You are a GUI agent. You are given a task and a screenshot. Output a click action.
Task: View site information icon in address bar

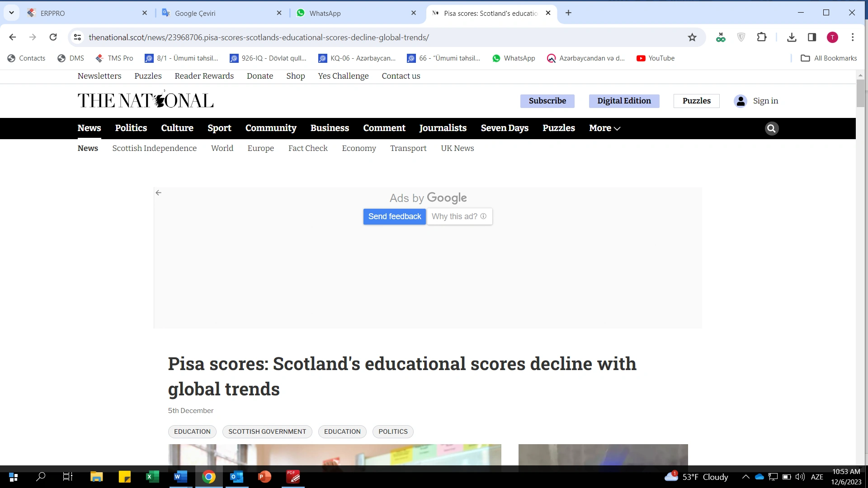pyautogui.click(x=78, y=38)
